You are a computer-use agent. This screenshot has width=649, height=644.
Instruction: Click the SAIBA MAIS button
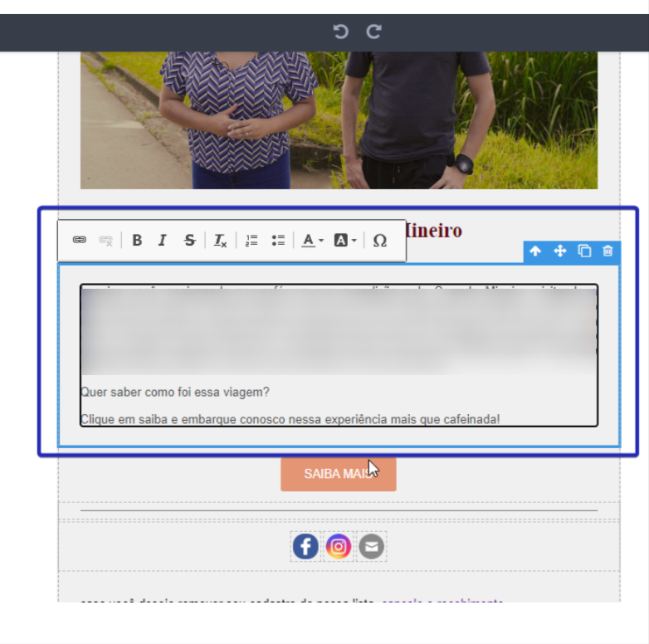point(339,474)
